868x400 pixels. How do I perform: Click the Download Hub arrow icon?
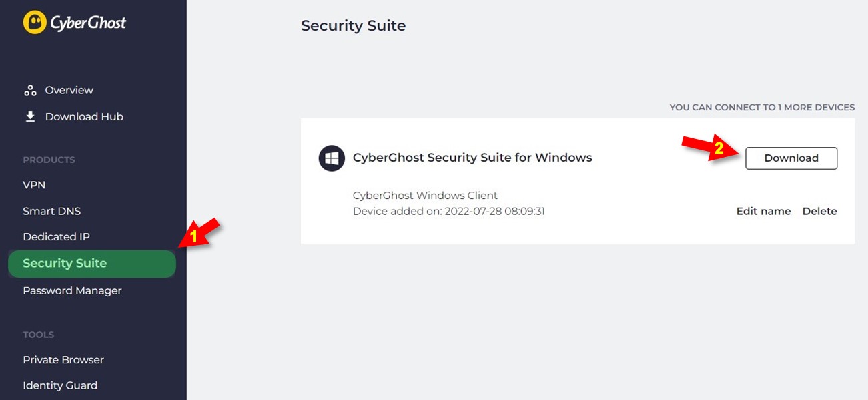tap(30, 116)
